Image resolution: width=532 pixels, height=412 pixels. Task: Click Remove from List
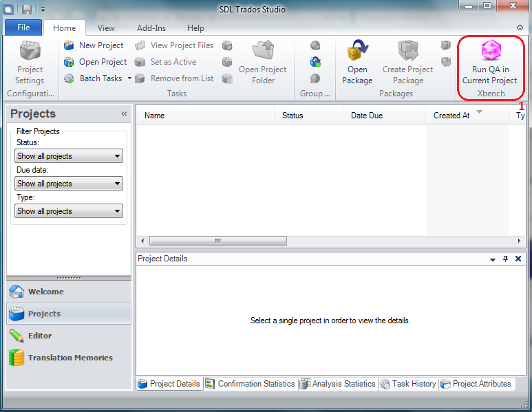pos(174,78)
